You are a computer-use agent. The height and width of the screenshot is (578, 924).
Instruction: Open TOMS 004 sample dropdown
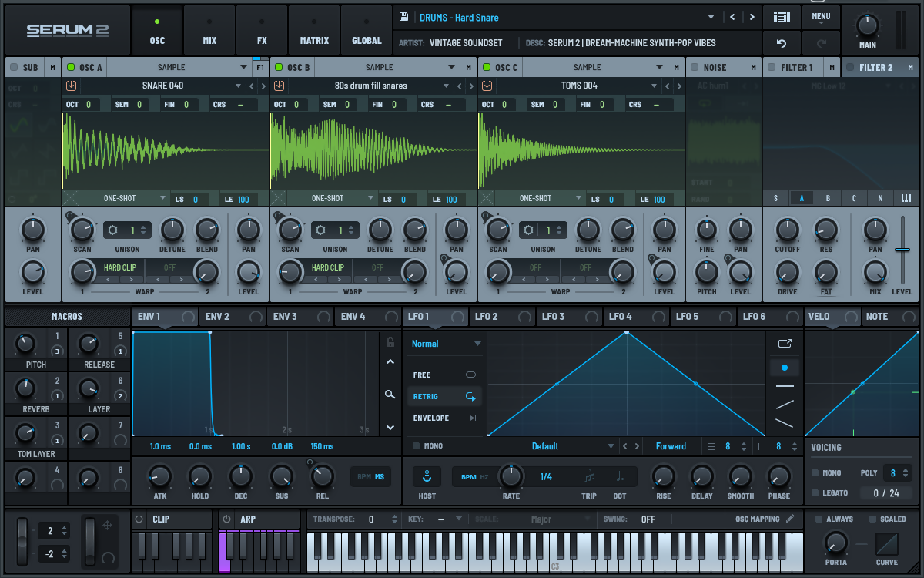[x=654, y=86]
